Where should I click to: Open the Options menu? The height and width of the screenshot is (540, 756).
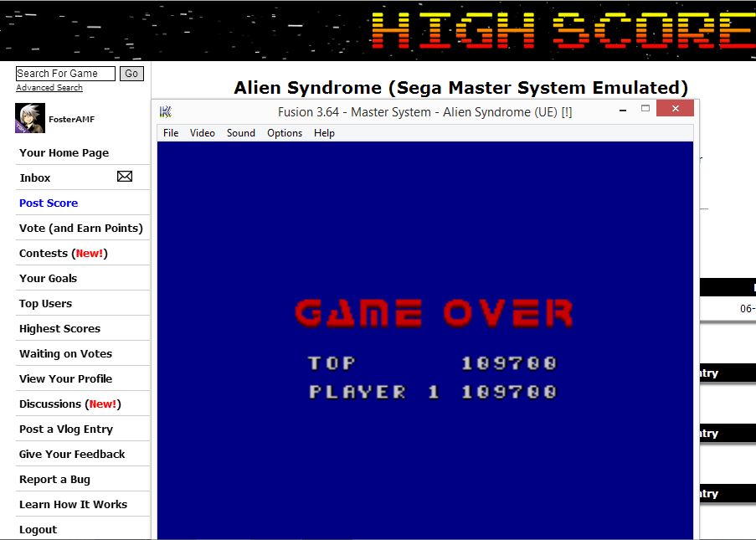(x=285, y=133)
